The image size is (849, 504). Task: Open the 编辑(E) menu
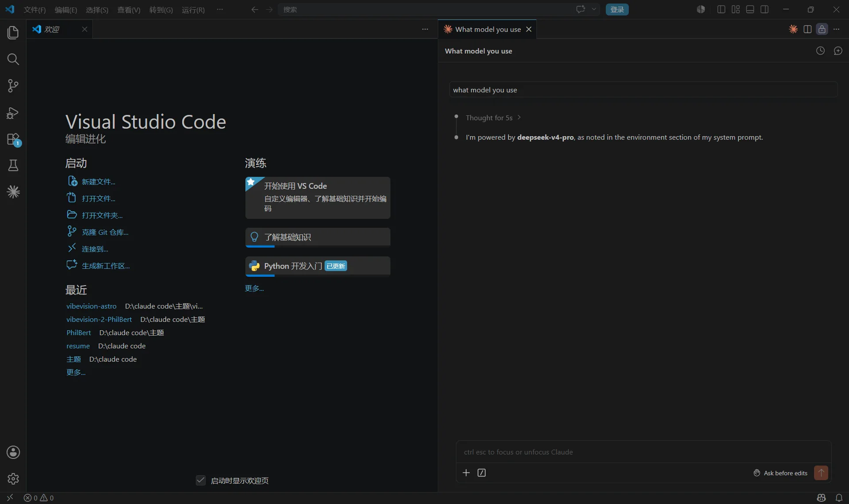point(66,10)
